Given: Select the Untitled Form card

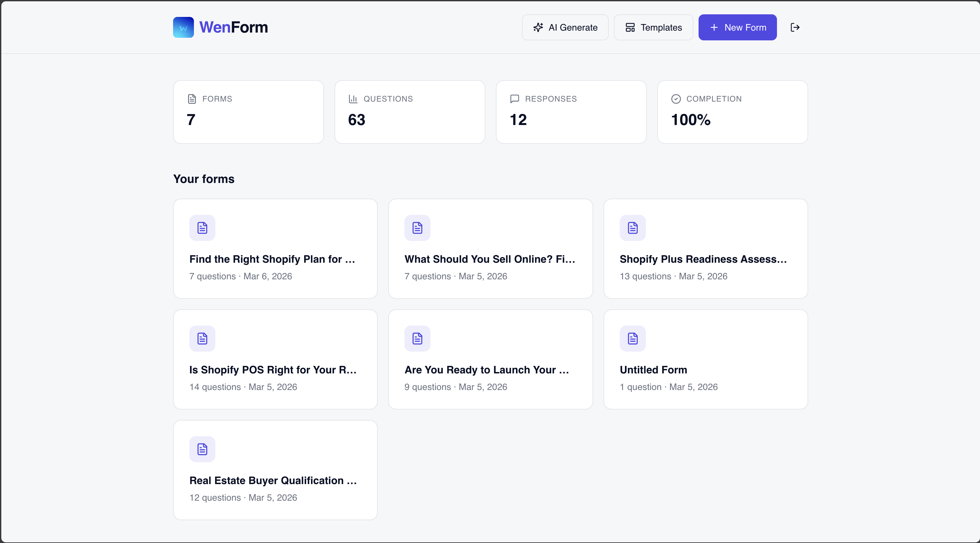Looking at the screenshot, I should 705,359.
